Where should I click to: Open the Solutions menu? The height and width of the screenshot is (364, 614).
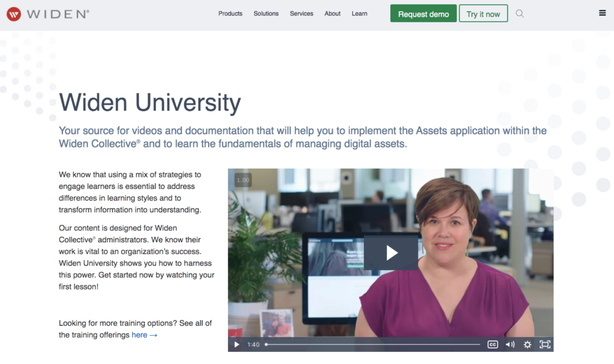(x=266, y=13)
